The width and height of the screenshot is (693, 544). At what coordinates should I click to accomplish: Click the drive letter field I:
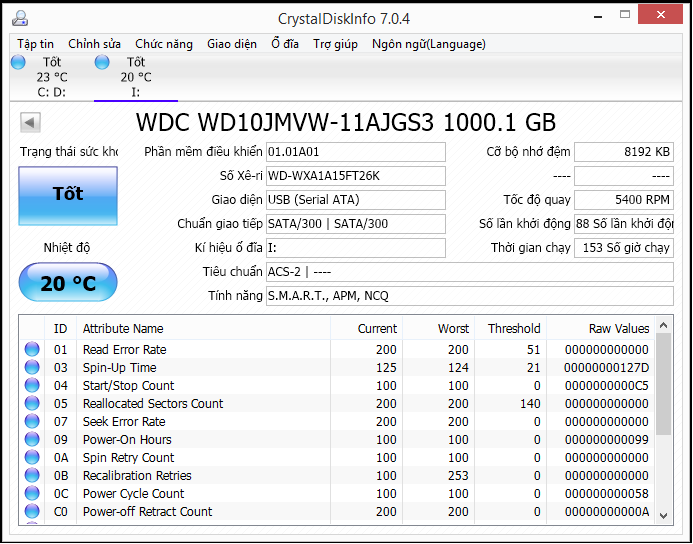(x=356, y=247)
